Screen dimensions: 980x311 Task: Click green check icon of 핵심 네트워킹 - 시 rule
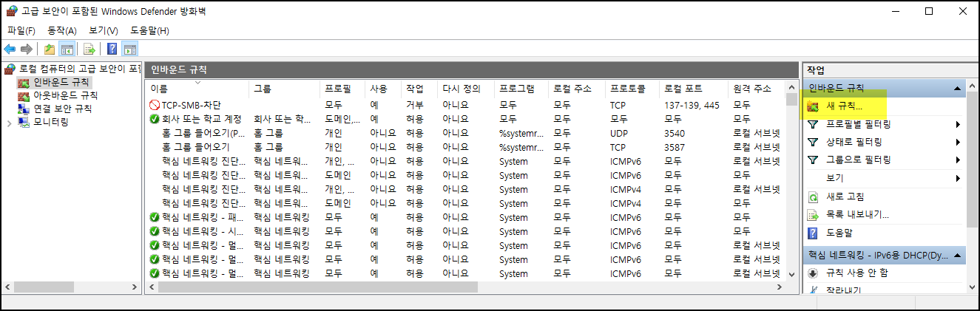pos(154,231)
